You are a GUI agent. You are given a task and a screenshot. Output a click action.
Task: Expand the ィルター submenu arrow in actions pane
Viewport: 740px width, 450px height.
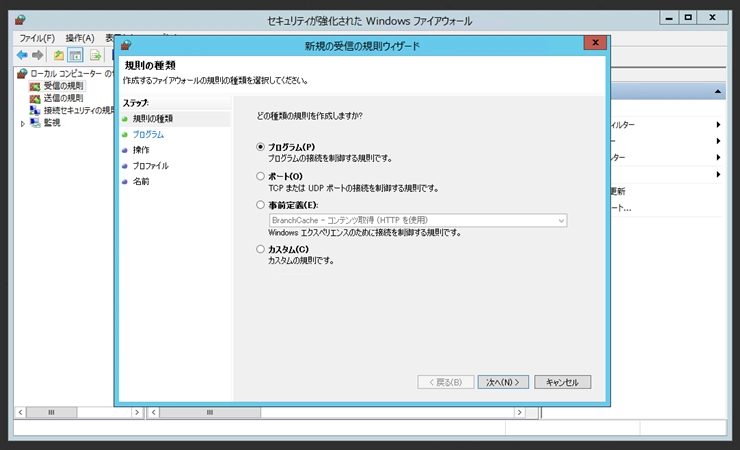pos(718,125)
